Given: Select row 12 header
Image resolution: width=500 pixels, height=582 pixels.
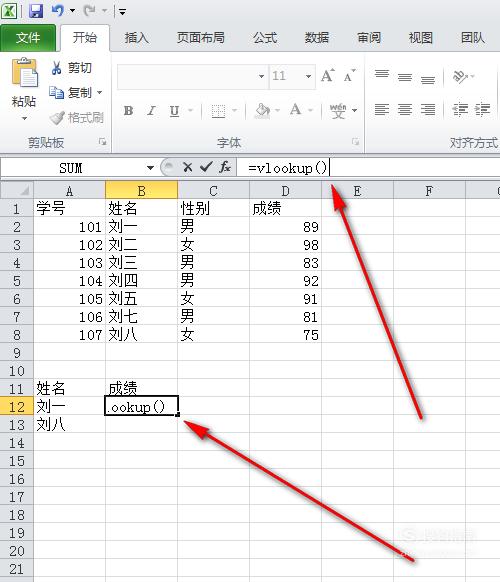Looking at the screenshot, I should (17, 407).
